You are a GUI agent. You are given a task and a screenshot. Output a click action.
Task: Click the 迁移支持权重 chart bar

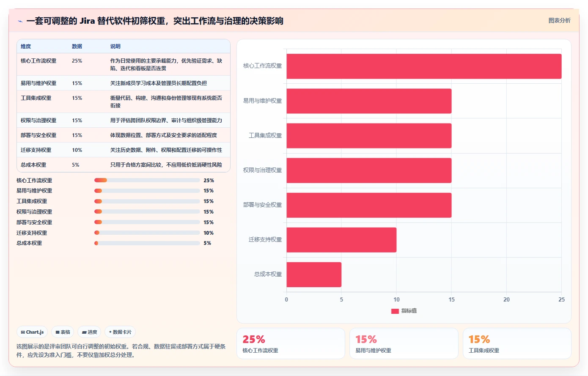point(341,240)
